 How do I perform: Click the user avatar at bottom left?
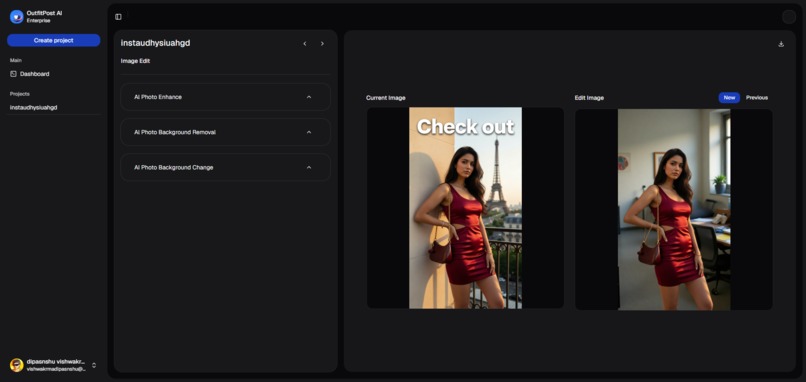pos(16,365)
